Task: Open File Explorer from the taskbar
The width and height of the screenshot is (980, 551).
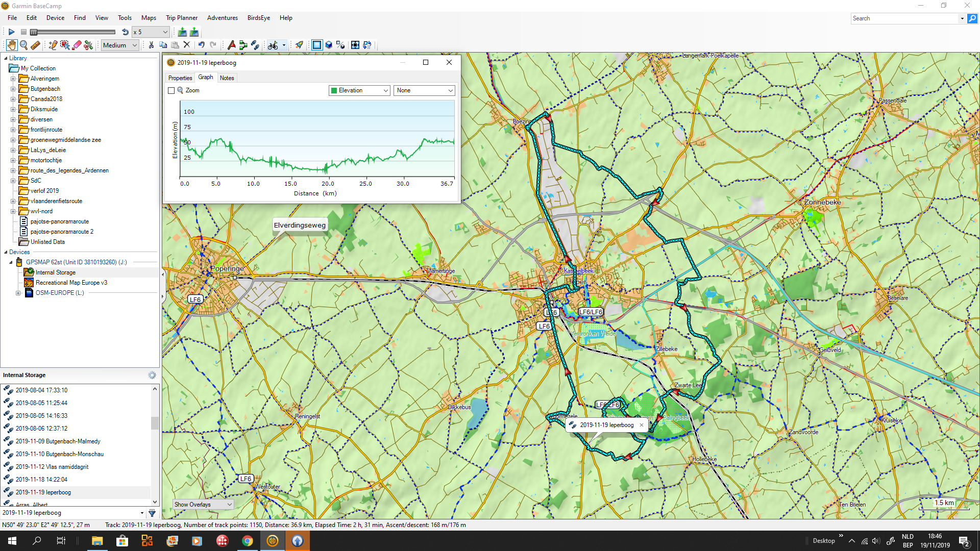Action: click(97, 541)
